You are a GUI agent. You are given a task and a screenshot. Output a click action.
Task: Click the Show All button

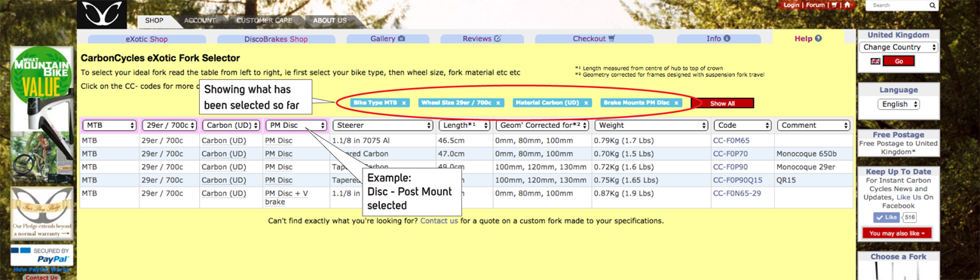tap(722, 103)
